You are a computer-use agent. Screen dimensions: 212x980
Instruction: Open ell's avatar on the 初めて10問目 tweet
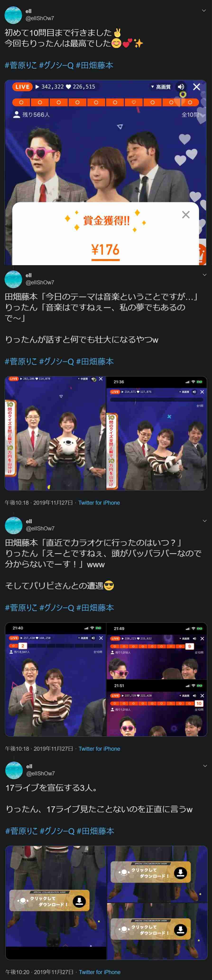tap(13, 15)
